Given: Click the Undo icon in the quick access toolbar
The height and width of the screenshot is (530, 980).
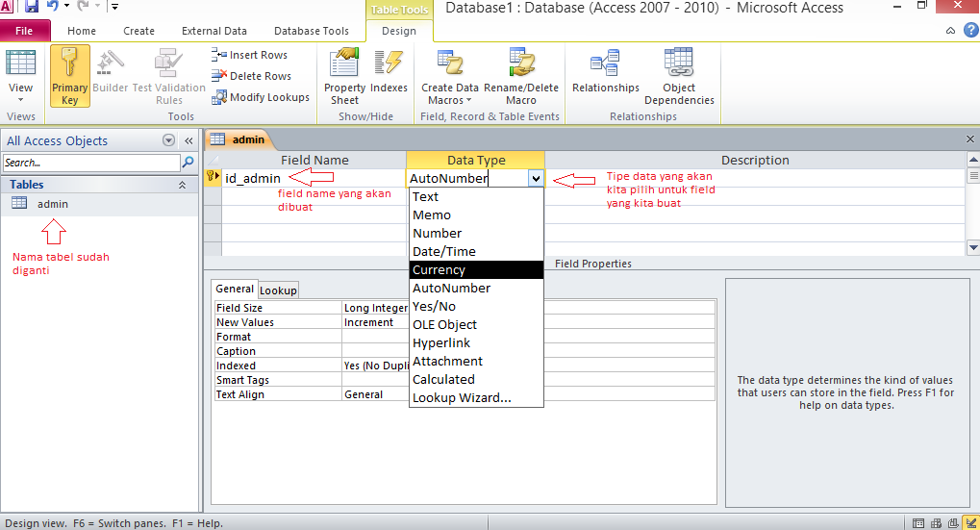Looking at the screenshot, I should (x=53, y=6).
